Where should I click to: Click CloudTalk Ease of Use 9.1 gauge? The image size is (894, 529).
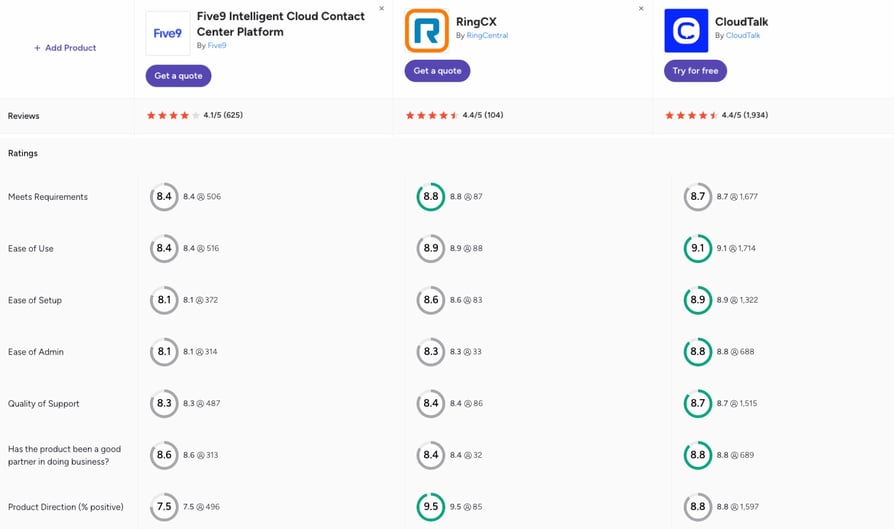coord(698,249)
